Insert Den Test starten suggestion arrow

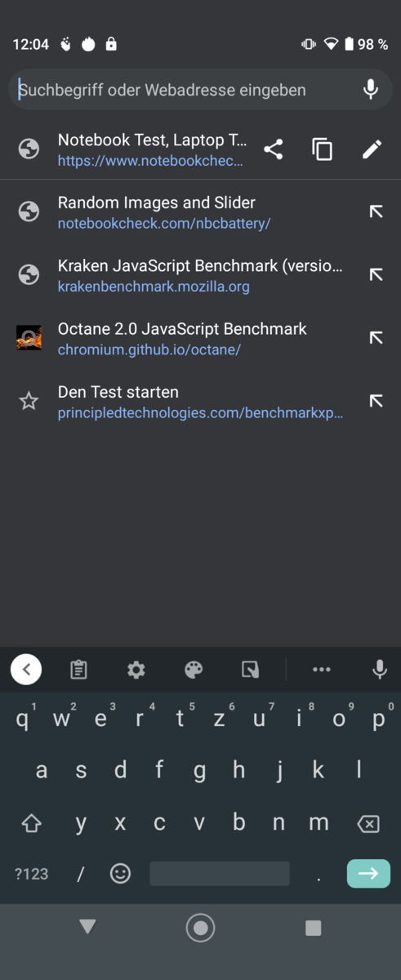pyautogui.click(x=376, y=401)
